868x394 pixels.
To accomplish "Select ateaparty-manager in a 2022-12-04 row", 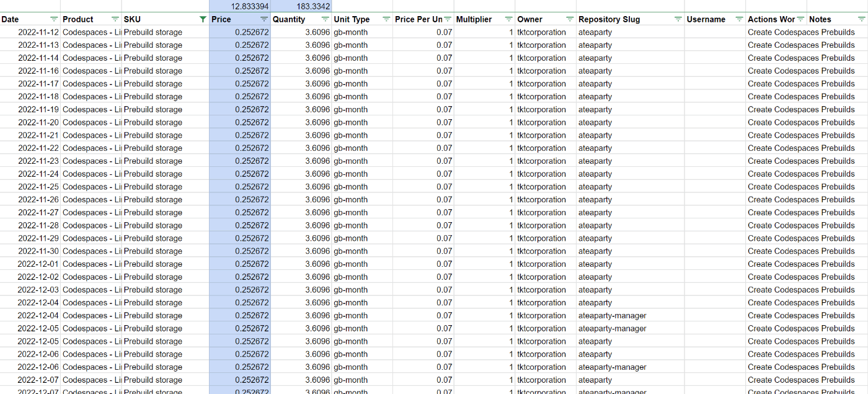I will [x=631, y=315].
